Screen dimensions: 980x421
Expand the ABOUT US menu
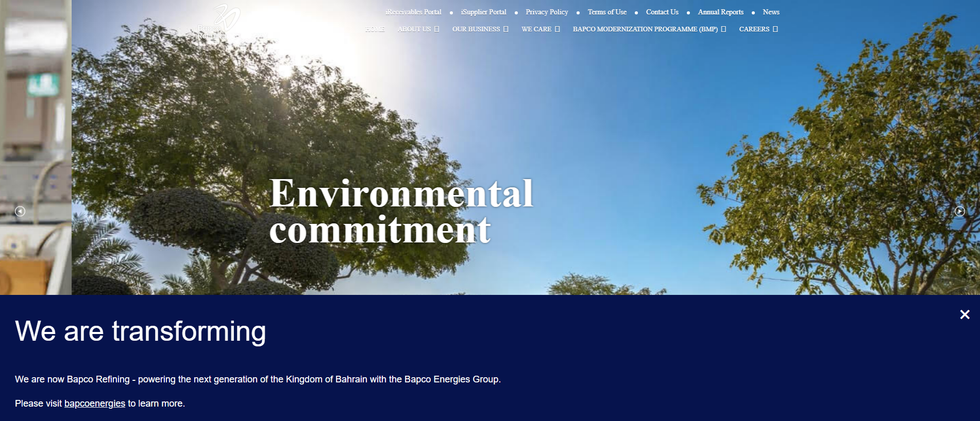(x=418, y=29)
